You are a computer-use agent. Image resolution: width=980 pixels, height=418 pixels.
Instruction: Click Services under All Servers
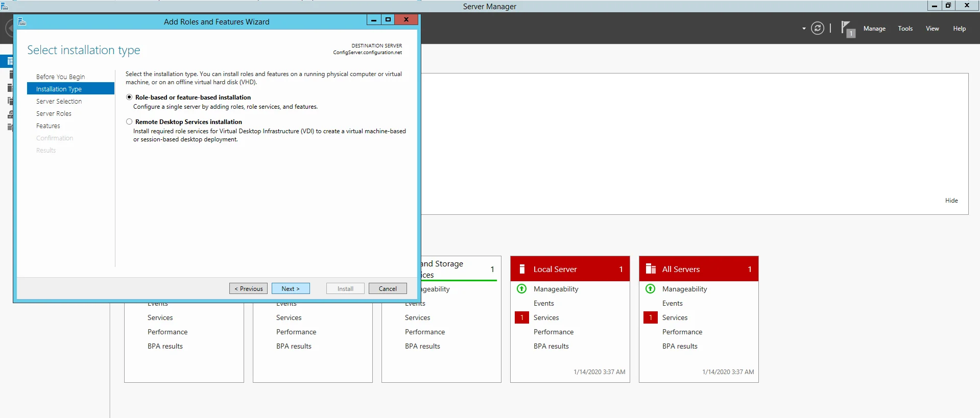pos(675,317)
